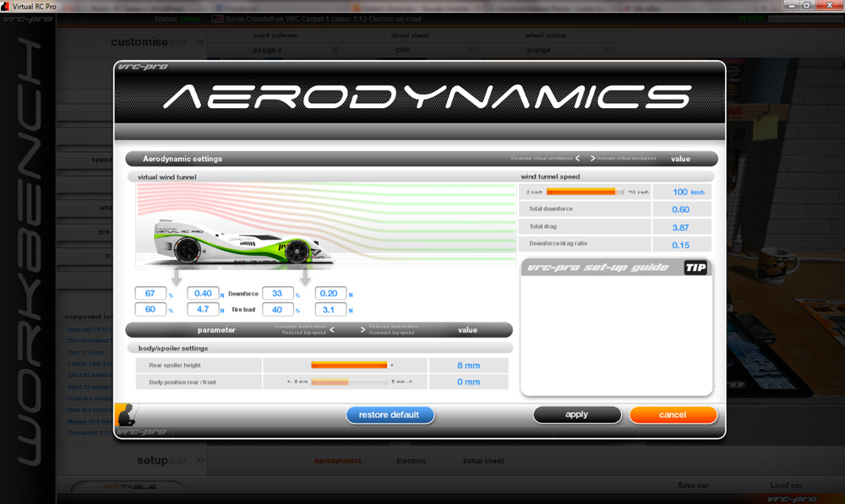The height and width of the screenshot is (504, 845).
Task: Click the downforce field showing 0.40 N
Action: pyautogui.click(x=203, y=294)
